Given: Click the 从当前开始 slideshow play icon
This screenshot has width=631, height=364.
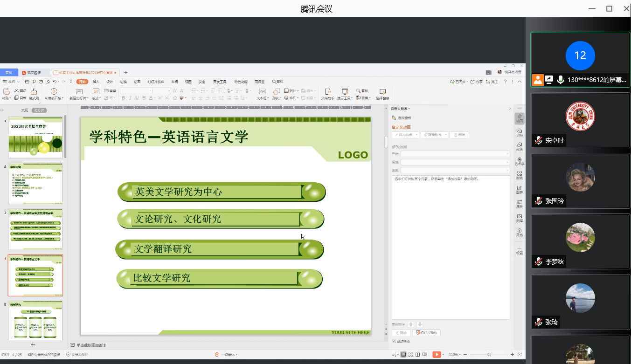Looking at the screenshot, I should point(54,92).
